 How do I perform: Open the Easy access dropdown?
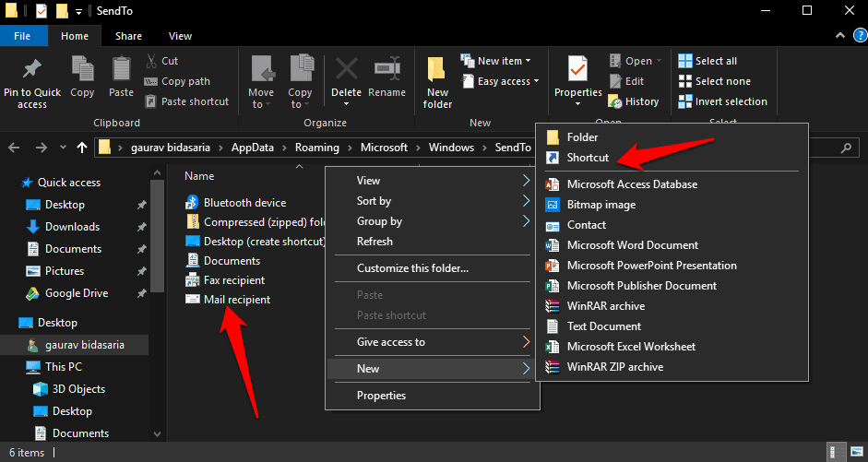[x=501, y=81]
